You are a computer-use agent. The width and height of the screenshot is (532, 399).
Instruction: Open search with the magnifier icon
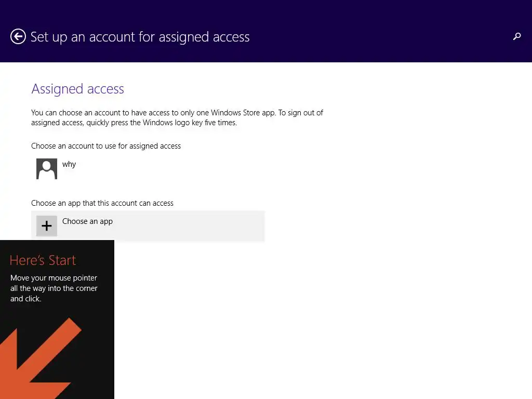pos(516,36)
